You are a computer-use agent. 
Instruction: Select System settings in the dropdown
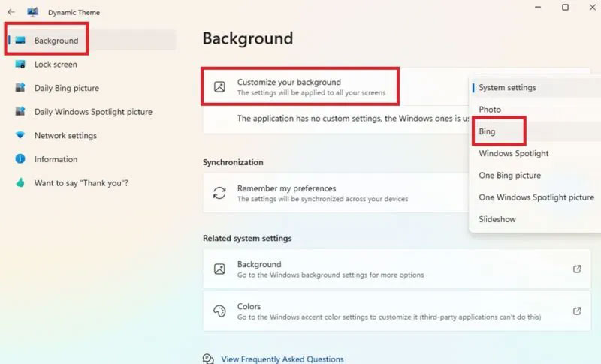[x=536, y=88]
